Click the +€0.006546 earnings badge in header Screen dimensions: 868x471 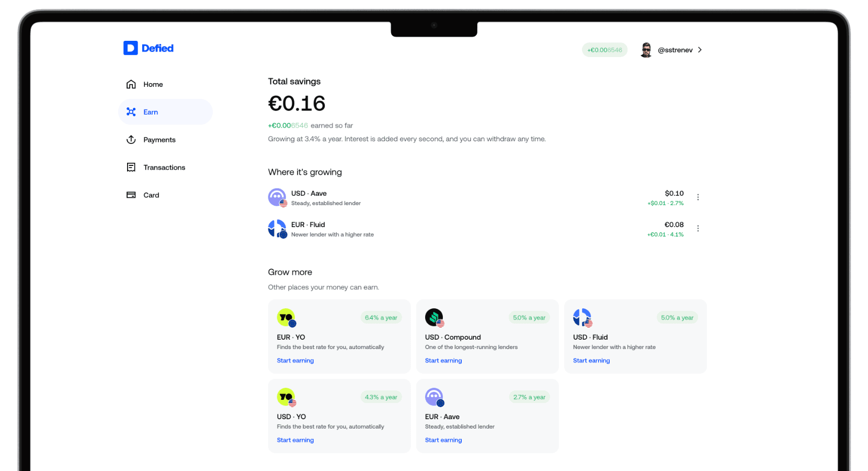pyautogui.click(x=604, y=50)
